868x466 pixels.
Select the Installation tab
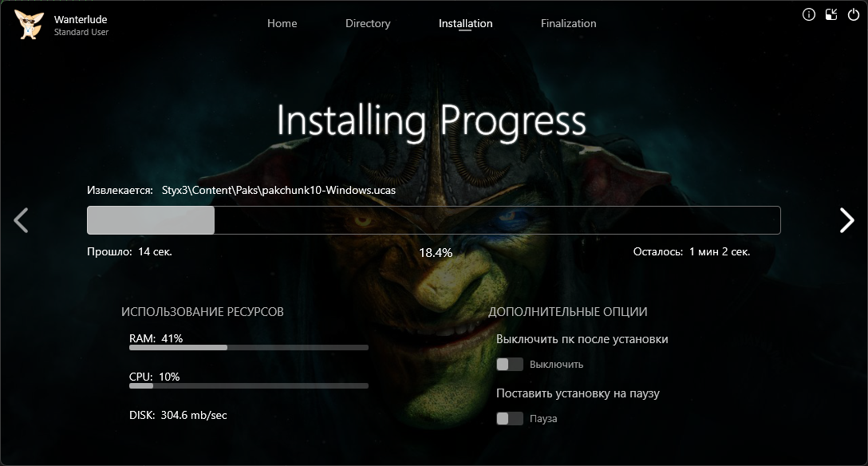[x=465, y=23]
